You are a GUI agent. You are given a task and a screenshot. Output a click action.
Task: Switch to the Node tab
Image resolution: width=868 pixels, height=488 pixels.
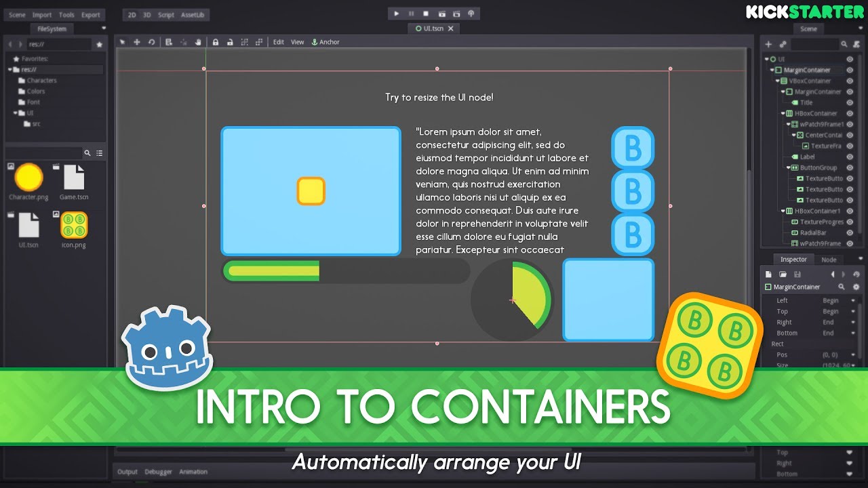[x=829, y=260]
